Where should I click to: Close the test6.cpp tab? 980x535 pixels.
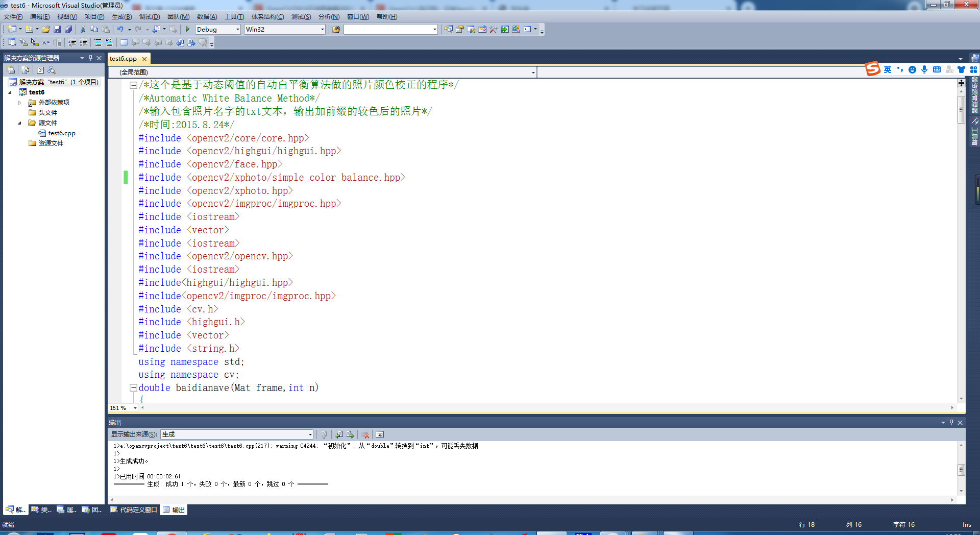tap(144, 59)
